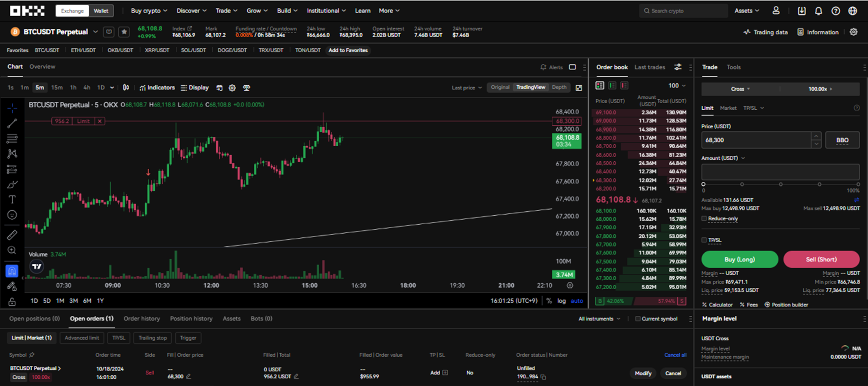Select the ruler measure tool
The width and height of the screenshot is (868, 386).
point(12,235)
